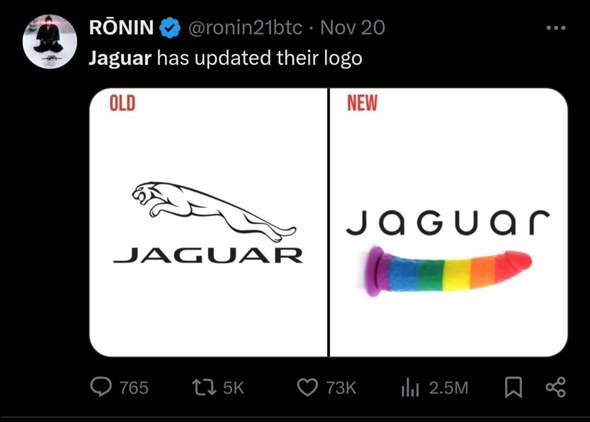Click the blue verified badge

click(x=170, y=28)
